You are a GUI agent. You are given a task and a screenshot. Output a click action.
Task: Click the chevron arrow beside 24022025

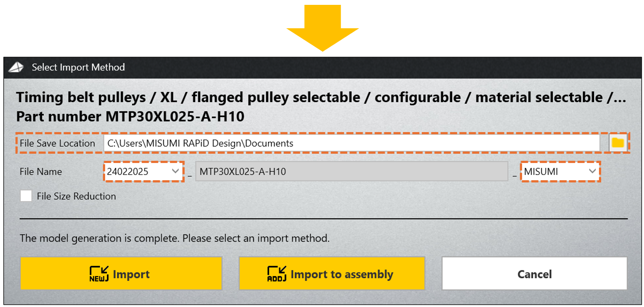(x=175, y=171)
